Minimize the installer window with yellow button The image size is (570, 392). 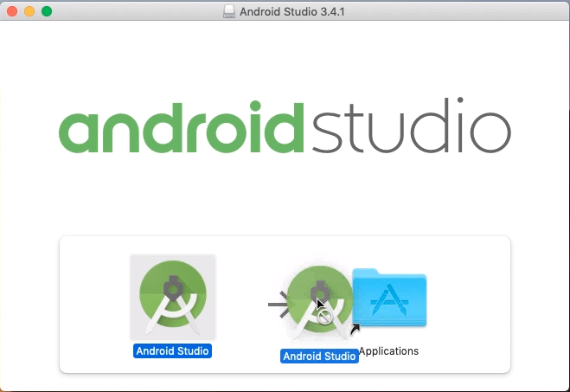click(29, 11)
